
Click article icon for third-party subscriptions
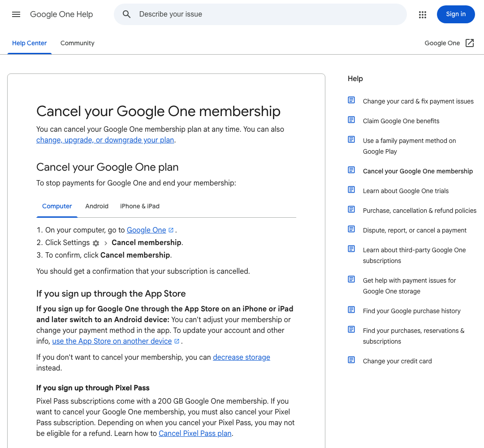(351, 249)
